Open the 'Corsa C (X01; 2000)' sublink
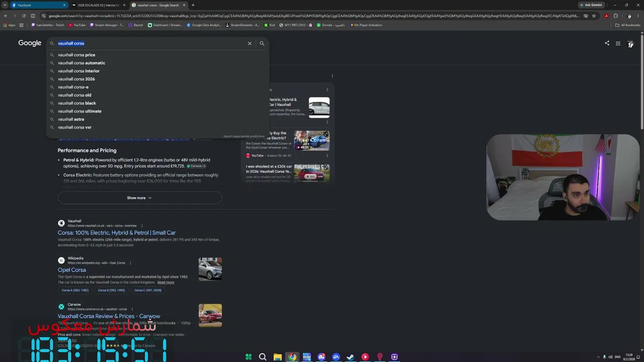The width and height of the screenshot is (644, 362). click(147, 290)
